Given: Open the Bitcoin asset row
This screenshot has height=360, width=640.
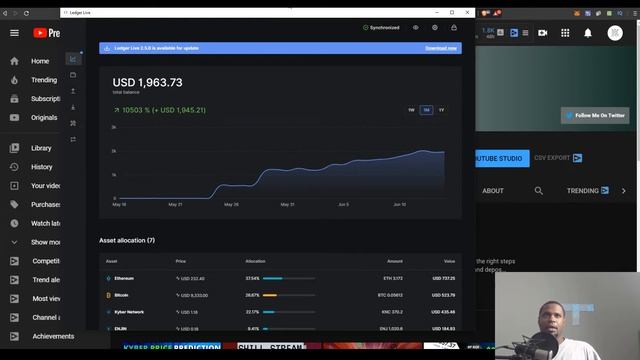Looking at the screenshot, I should click(280, 295).
